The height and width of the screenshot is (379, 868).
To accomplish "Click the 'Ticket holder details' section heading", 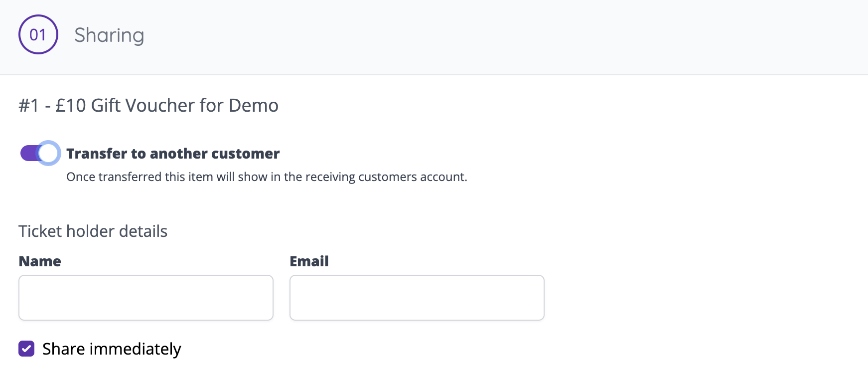I will pos(93,231).
